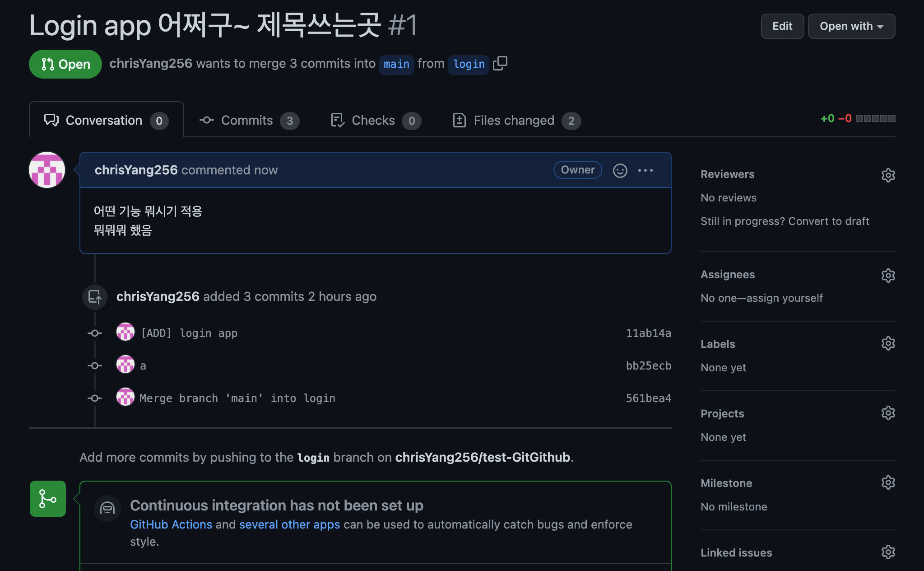Open Reviewers settings gear

(888, 175)
